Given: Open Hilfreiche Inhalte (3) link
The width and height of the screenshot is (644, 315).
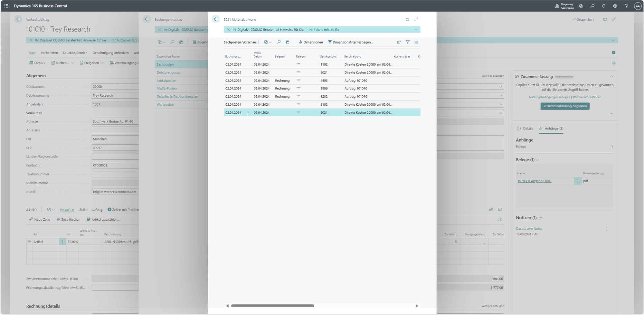Looking at the screenshot, I should tap(324, 30).
